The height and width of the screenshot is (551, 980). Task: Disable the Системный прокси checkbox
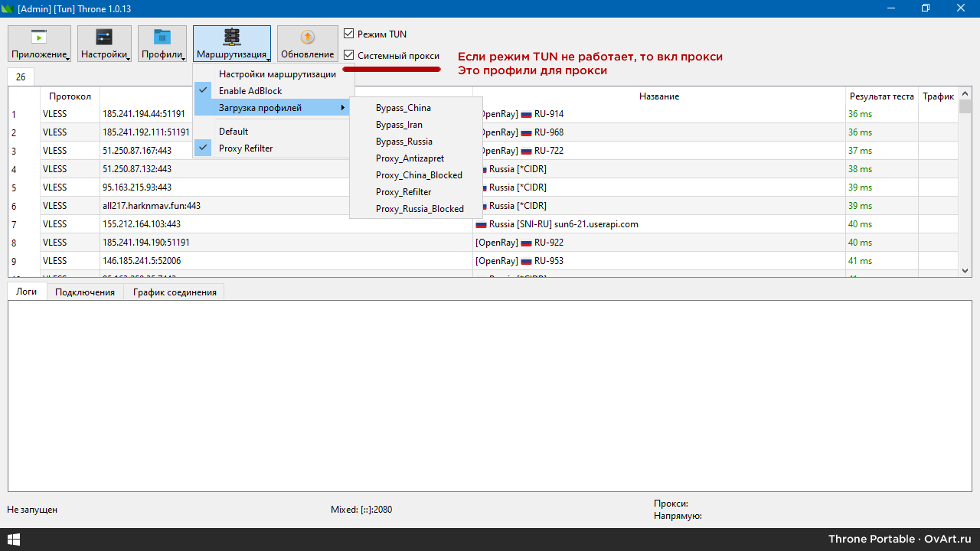point(349,56)
